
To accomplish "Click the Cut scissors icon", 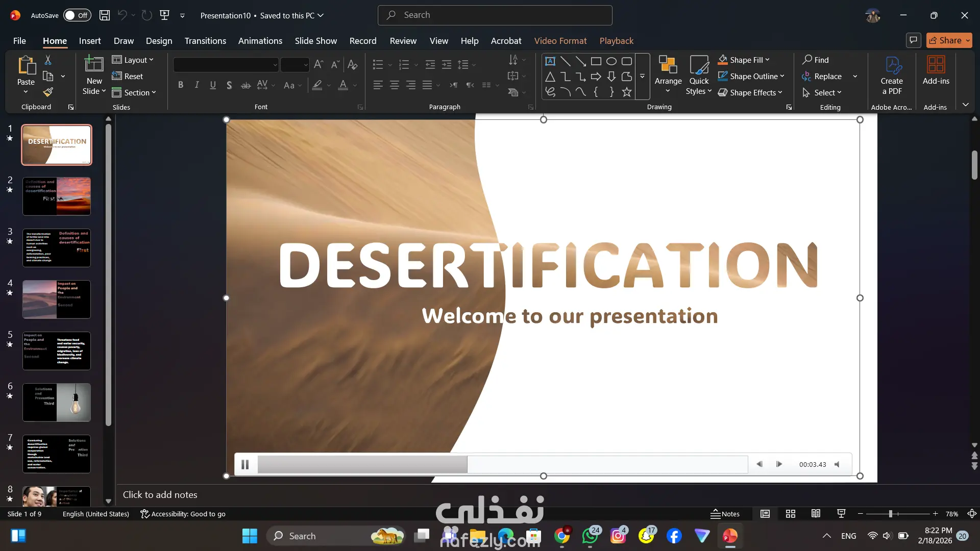I will click(48, 60).
